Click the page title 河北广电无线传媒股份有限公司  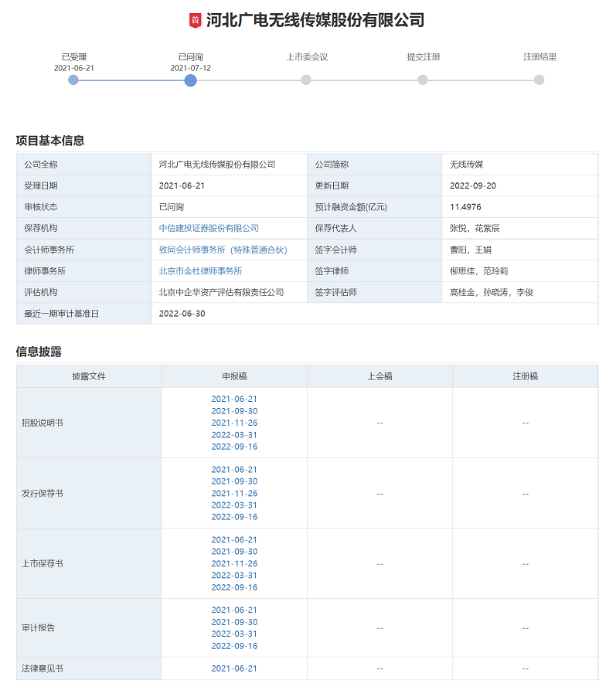(x=315, y=20)
